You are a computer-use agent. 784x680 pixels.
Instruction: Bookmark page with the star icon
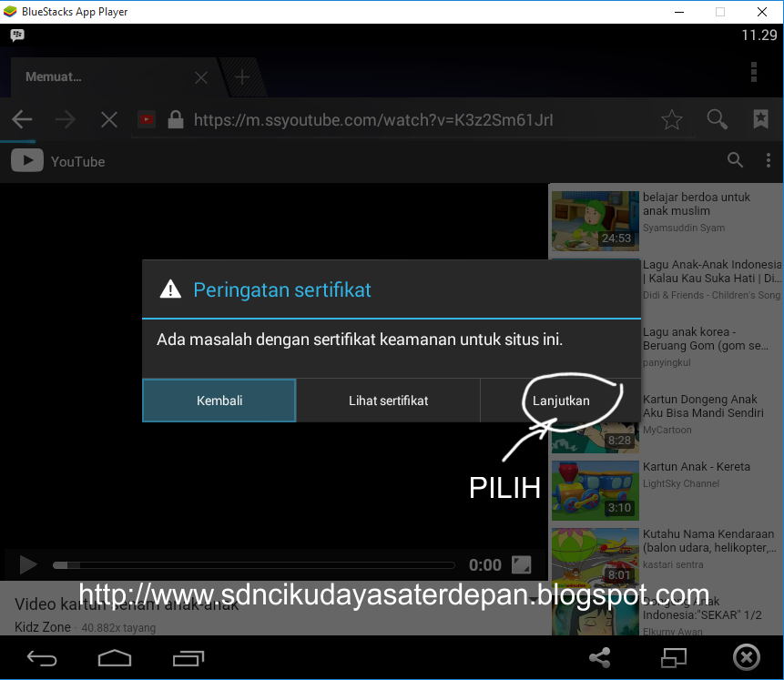(x=671, y=119)
